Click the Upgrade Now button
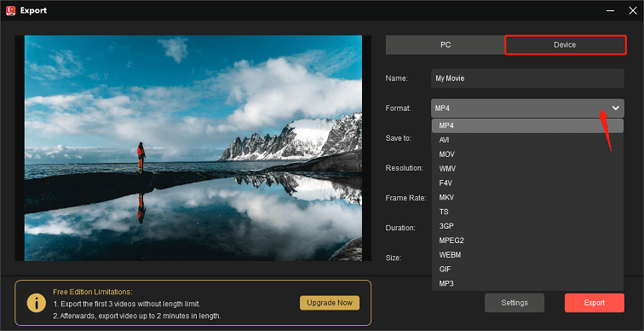 click(x=330, y=303)
